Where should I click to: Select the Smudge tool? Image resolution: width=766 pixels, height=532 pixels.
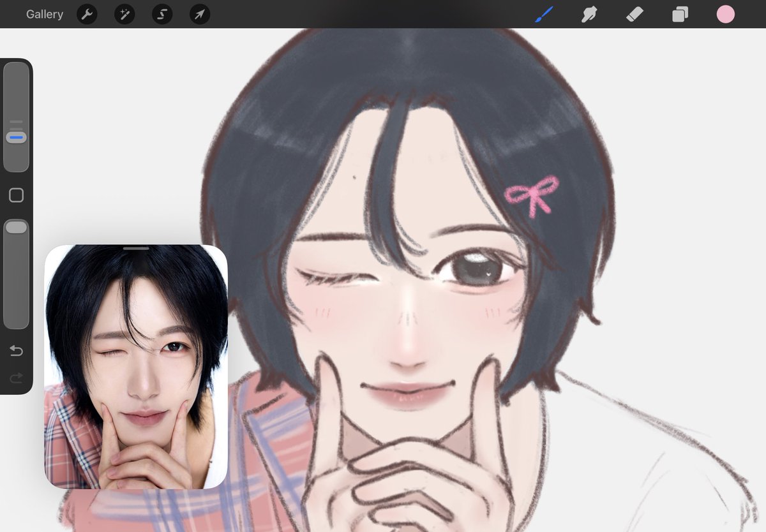click(589, 14)
